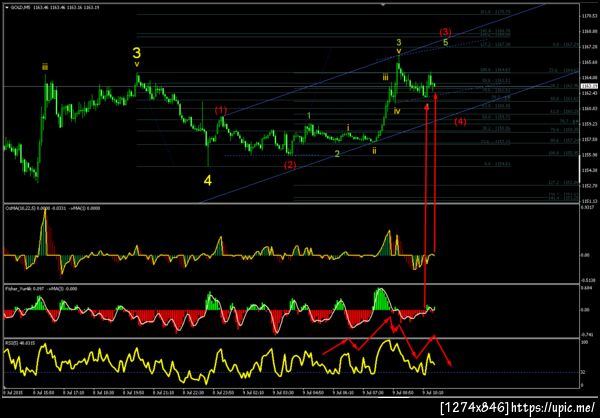Select the olive iv sub-wave label

pyautogui.click(x=397, y=111)
